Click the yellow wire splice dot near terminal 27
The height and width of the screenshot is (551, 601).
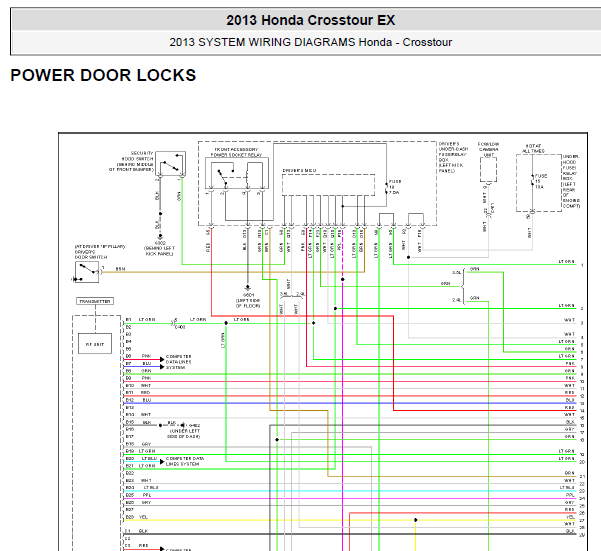coord(415,520)
